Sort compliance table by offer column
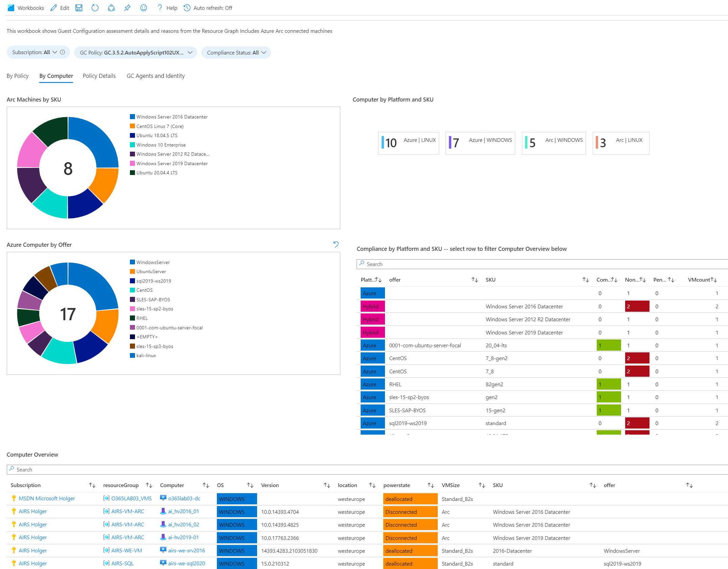Screen dimensions: 728x569 (x=475, y=280)
